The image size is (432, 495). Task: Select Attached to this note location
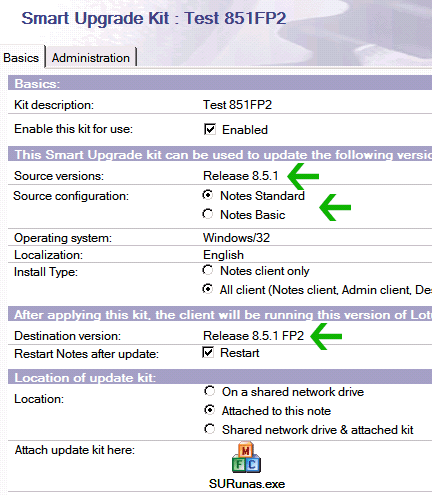click(209, 410)
